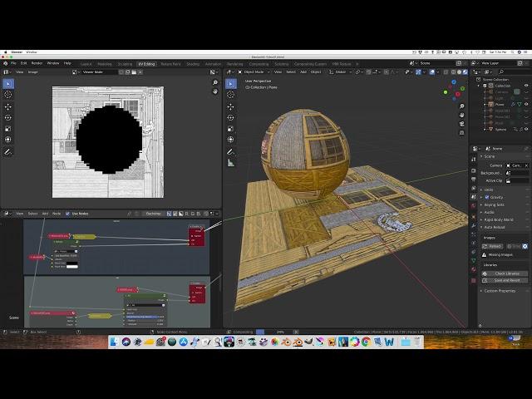Open the Tool properties tab icon
The image size is (532, 399).
(x=474, y=159)
